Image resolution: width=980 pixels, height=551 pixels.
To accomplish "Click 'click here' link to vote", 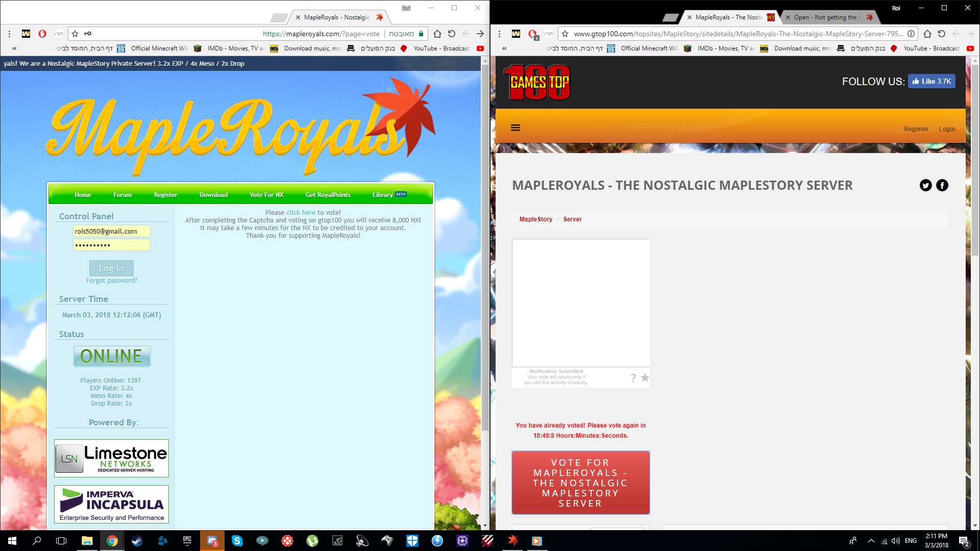I will 301,213.
